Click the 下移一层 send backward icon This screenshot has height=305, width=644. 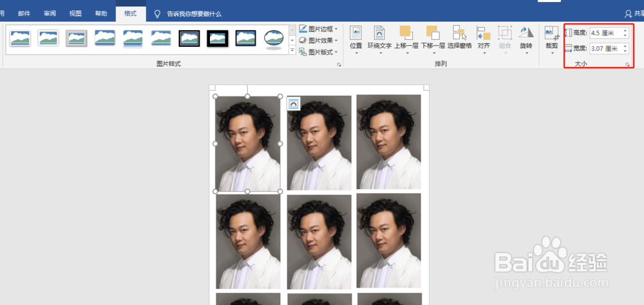[x=433, y=33]
